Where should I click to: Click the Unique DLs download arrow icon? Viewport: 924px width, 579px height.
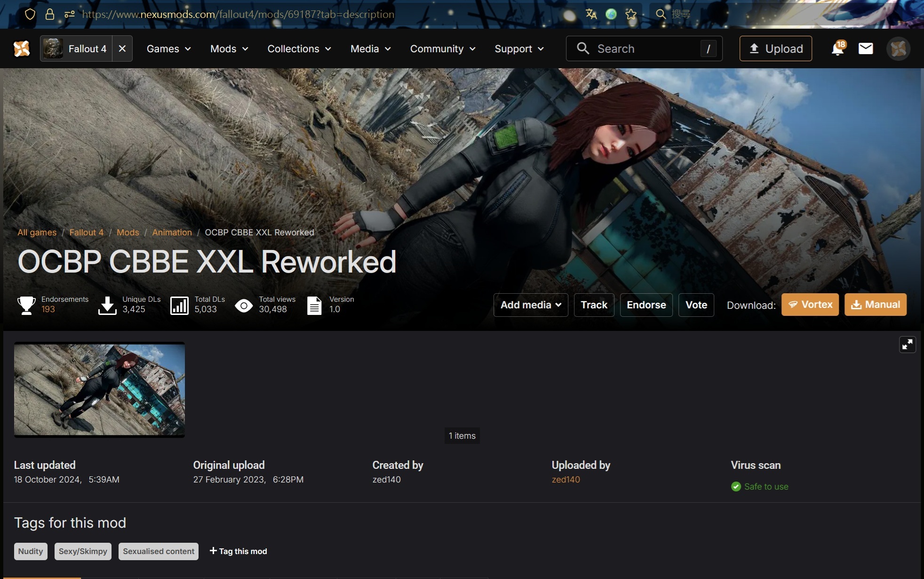[x=107, y=305]
